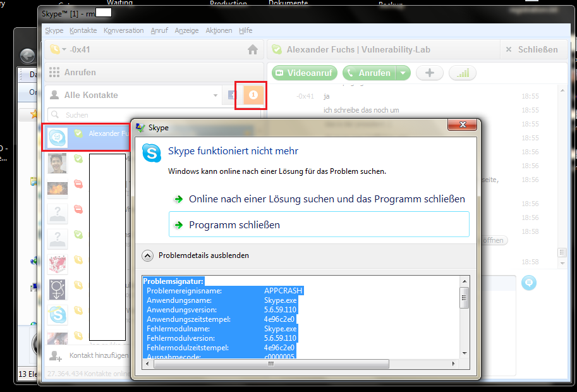Click the home icon in Skype

point(252,50)
